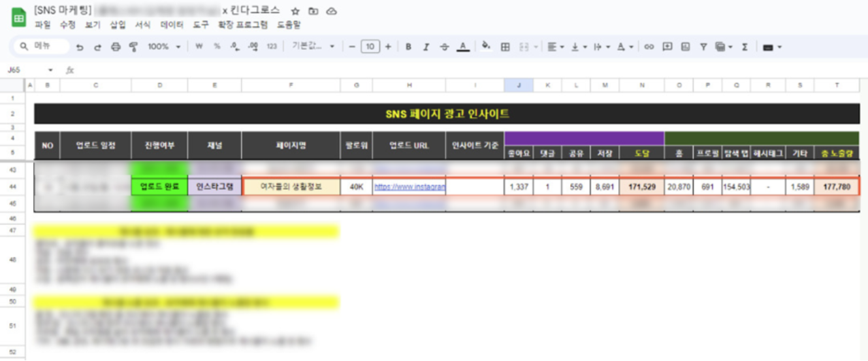Create a filter
This screenshot has width=868, height=361.
click(703, 47)
